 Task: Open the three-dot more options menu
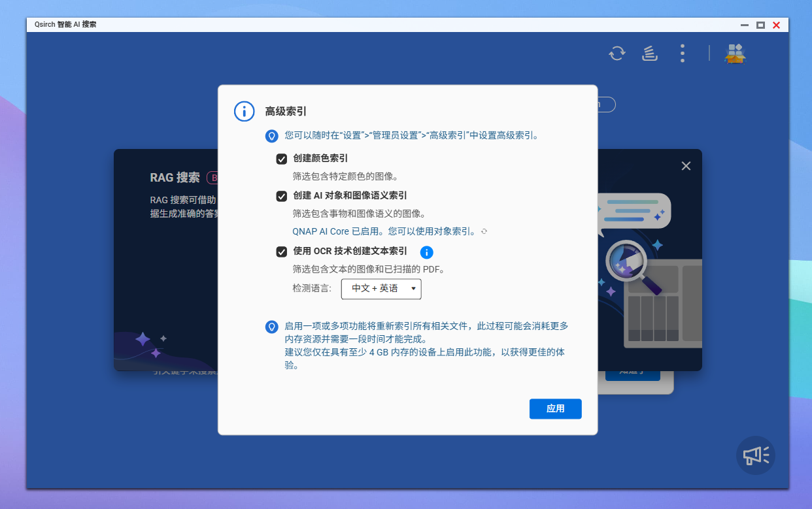(x=682, y=53)
